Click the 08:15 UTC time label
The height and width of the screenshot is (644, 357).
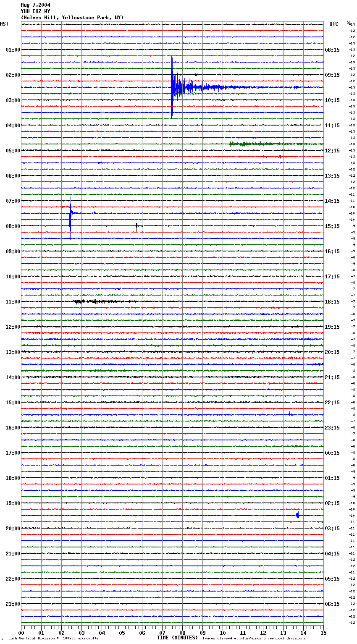pyautogui.click(x=332, y=50)
